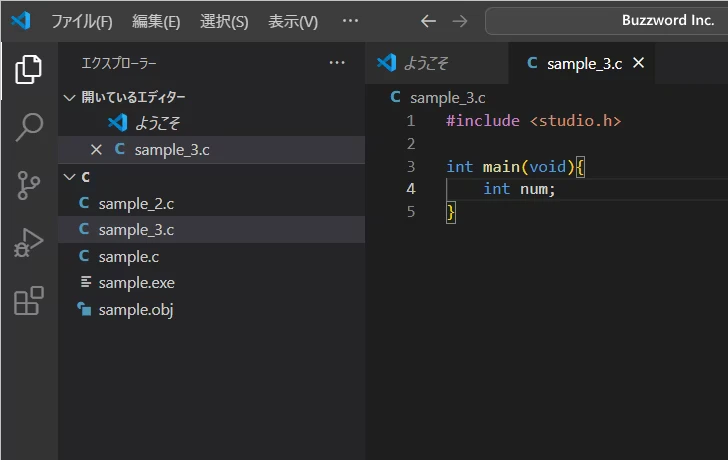Switch to the ようこそ tab

(437, 63)
